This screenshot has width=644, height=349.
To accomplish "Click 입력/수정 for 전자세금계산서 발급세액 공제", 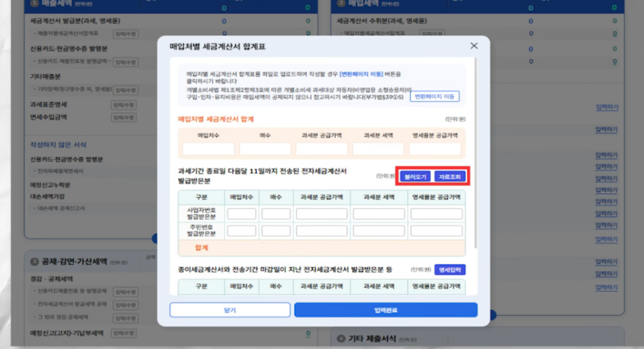I will pyautogui.click(x=125, y=305).
